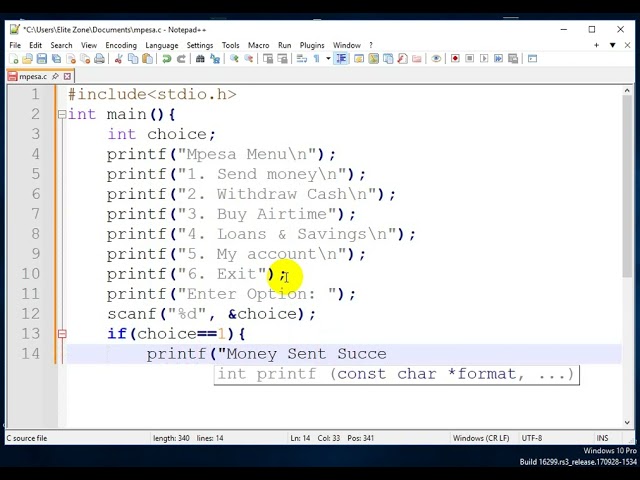Redo edit with Redo toolbar icon

181,59
